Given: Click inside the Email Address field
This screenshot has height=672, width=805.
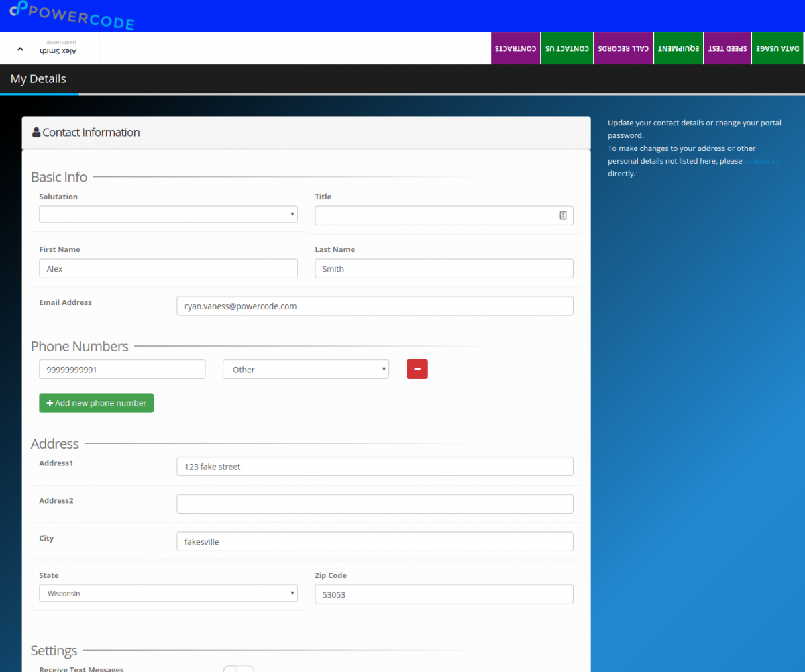Looking at the screenshot, I should click(x=374, y=305).
